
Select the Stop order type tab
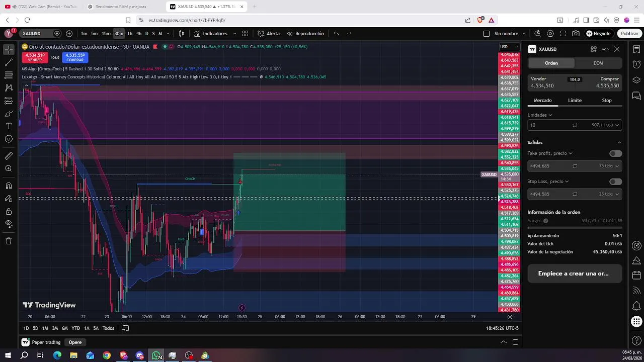607,101
